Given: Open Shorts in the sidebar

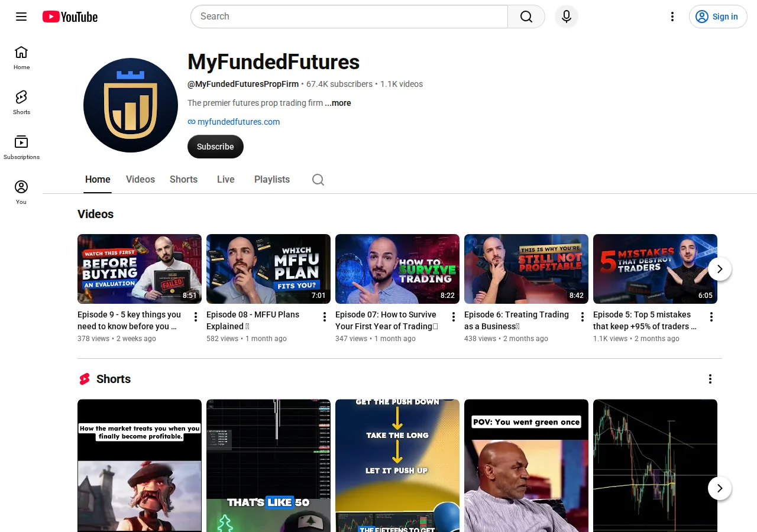Looking at the screenshot, I should pos(21,103).
